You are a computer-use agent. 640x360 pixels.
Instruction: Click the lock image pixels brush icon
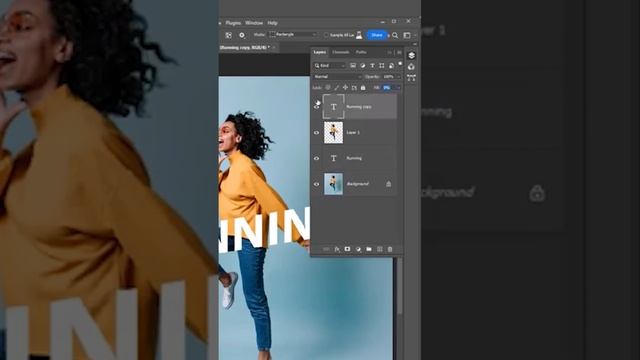click(337, 87)
